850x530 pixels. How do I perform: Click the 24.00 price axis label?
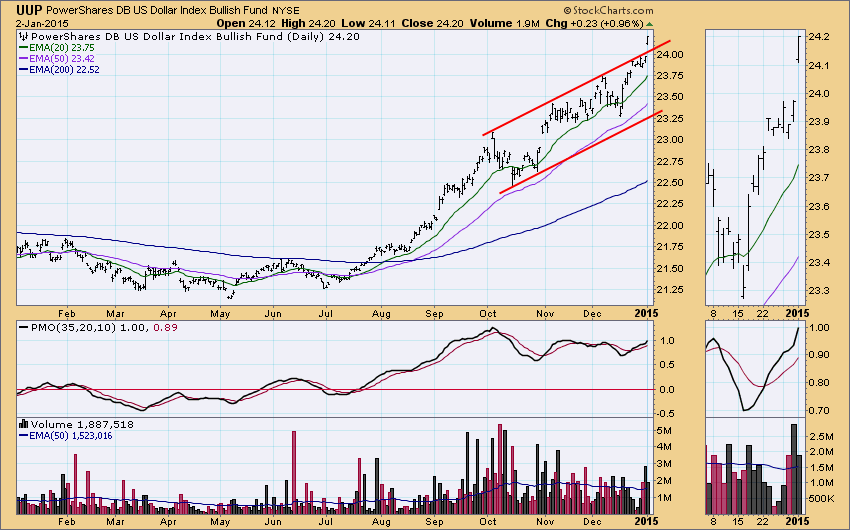pyautogui.click(x=669, y=54)
